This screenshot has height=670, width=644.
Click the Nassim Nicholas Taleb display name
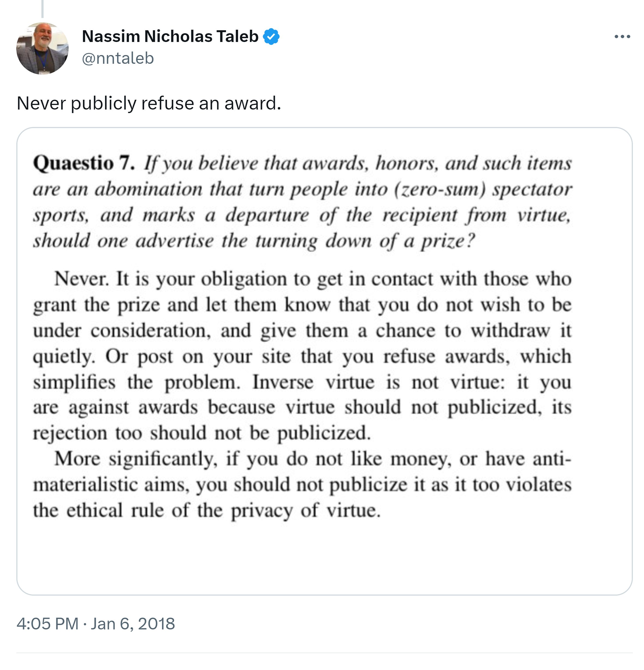pyautogui.click(x=170, y=37)
